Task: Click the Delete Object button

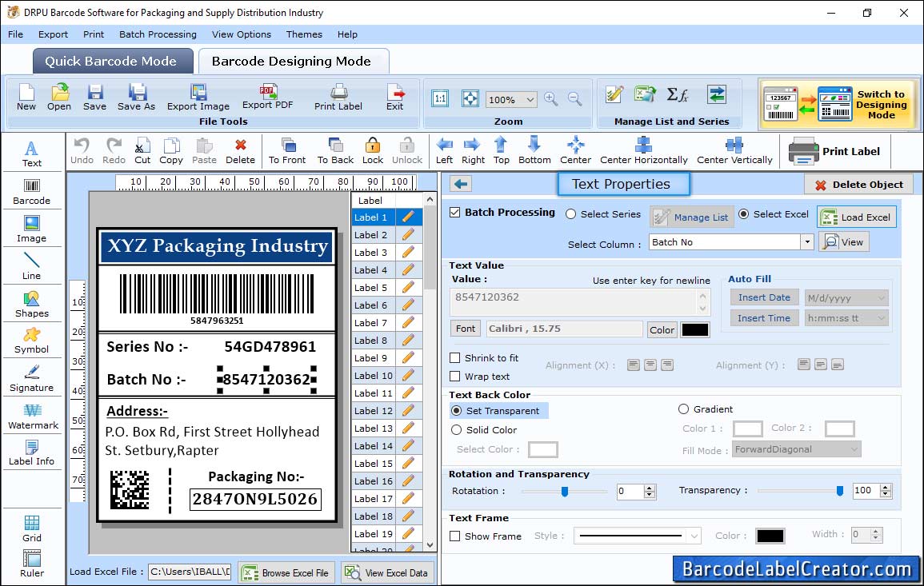Action: (x=859, y=185)
